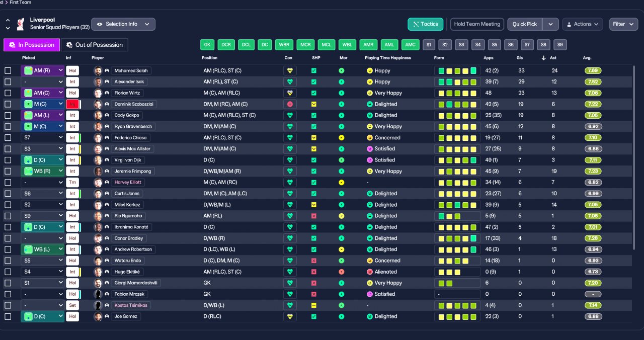Open the Selection Info dropdown

pyautogui.click(x=123, y=24)
